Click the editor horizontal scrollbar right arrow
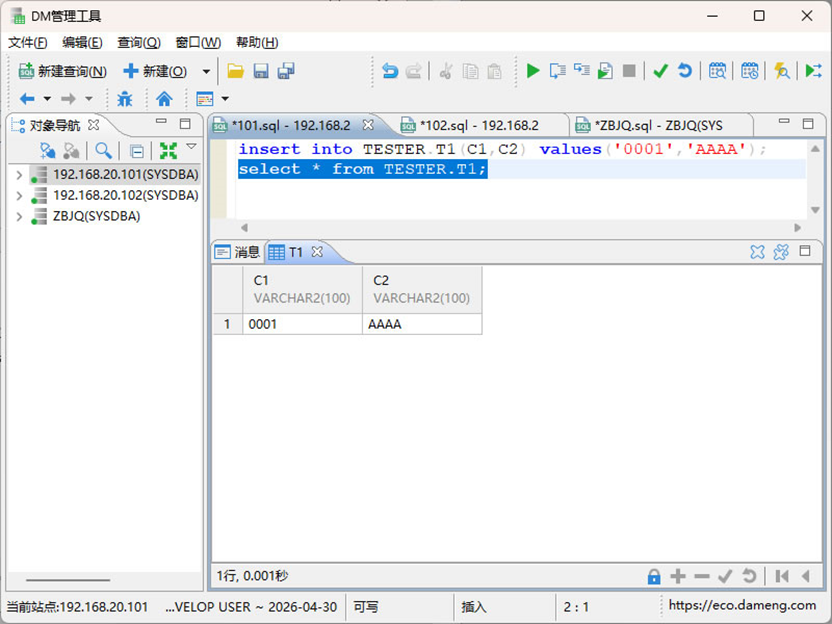 798,228
